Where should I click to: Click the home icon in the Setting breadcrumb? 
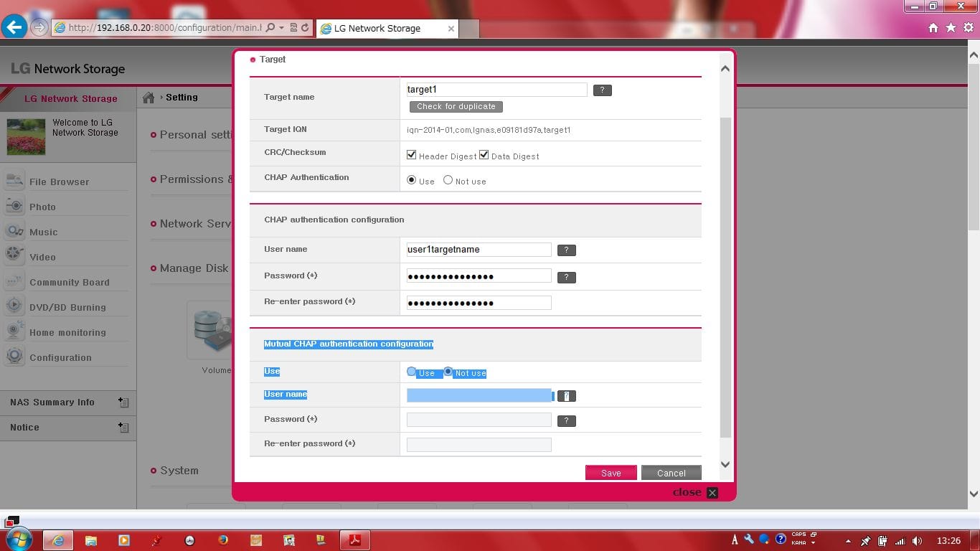pos(149,98)
